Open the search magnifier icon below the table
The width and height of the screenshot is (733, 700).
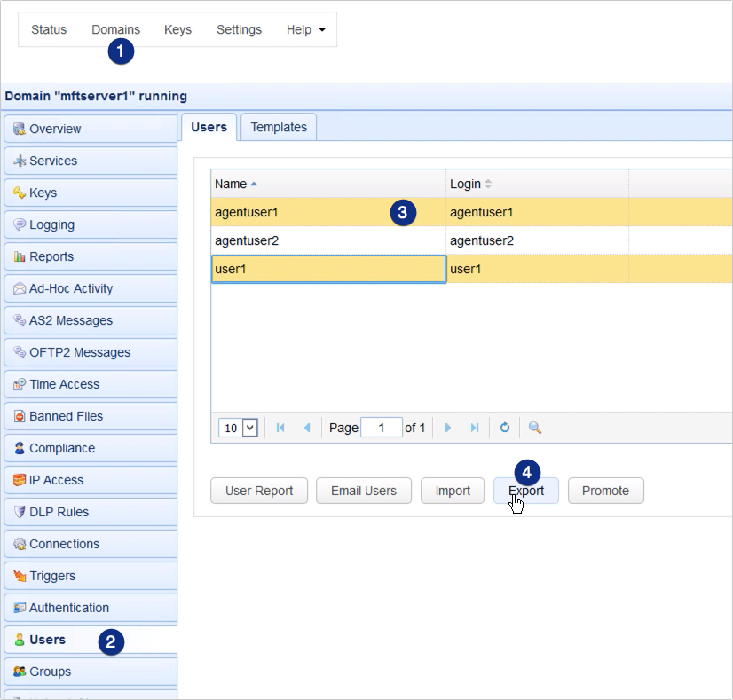[533, 427]
